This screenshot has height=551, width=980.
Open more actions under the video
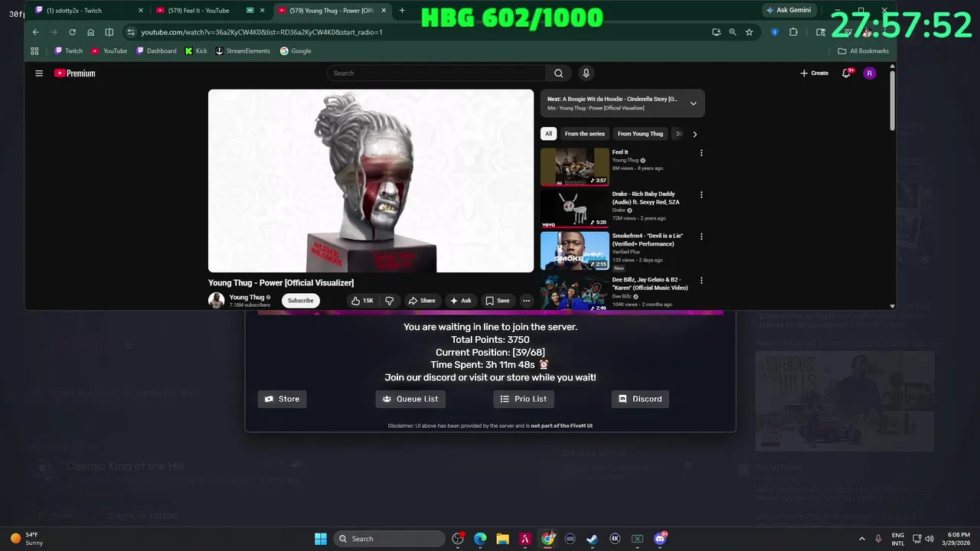click(526, 301)
